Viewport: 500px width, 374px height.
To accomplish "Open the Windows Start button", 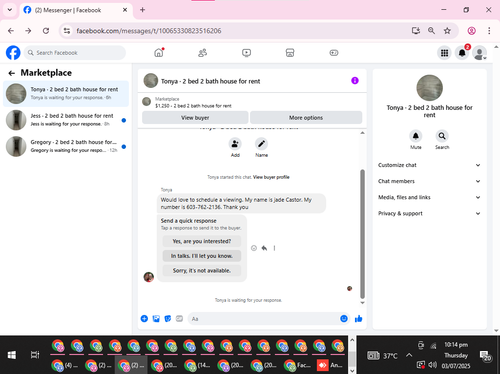I will click(12, 355).
